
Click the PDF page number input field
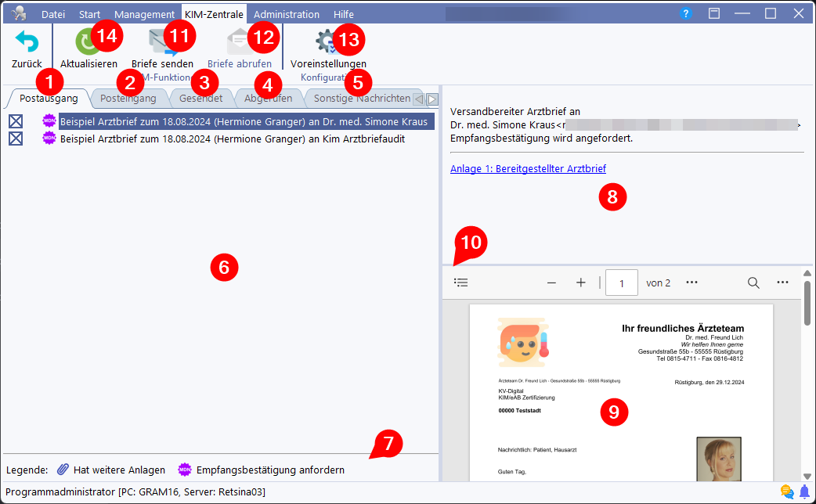[621, 283]
